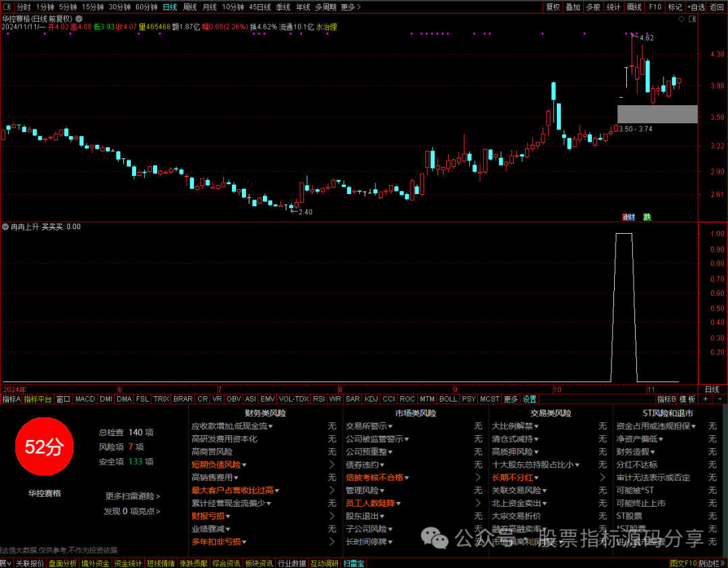Open arrow for 多年扣非亏损 details
728x568 pixels.
332,542
